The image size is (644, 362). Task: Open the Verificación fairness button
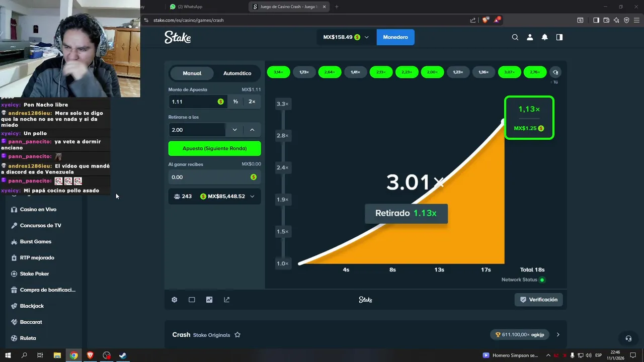(538, 300)
